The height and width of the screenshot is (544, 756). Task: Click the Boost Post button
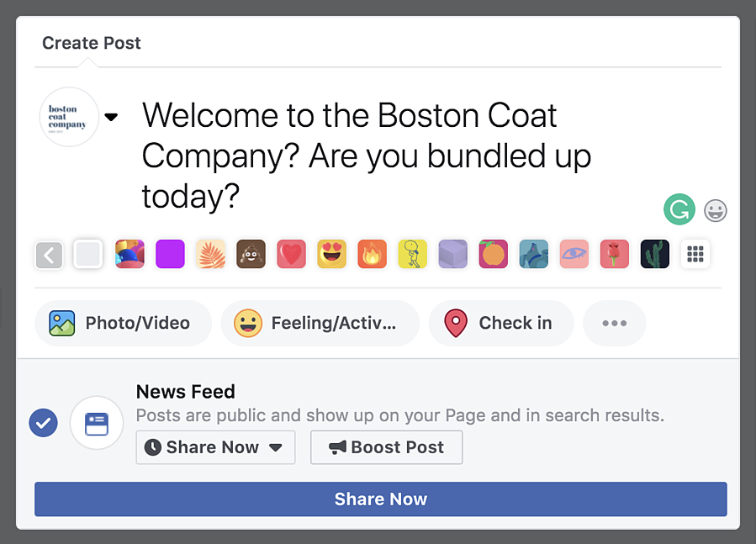pyautogui.click(x=386, y=447)
